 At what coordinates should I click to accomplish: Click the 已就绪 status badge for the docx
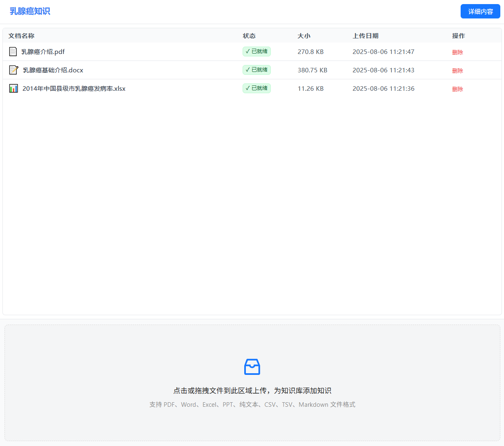[256, 70]
